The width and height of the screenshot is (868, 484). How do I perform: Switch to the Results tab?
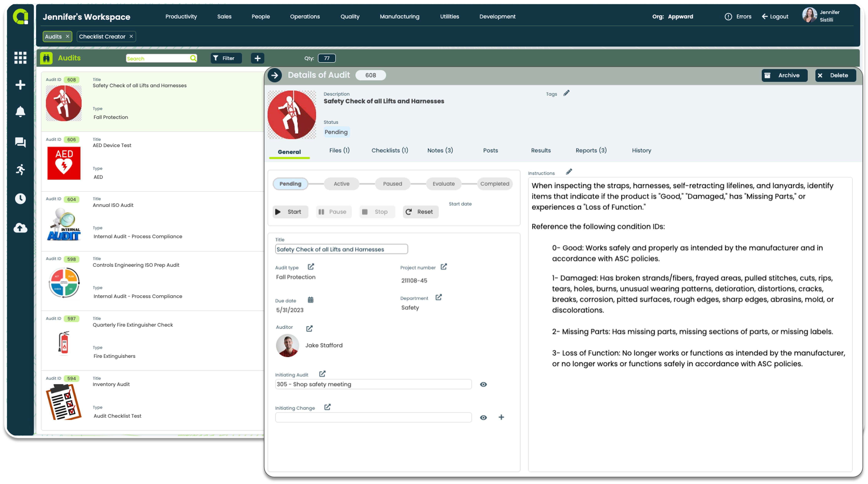tap(541, 150)
